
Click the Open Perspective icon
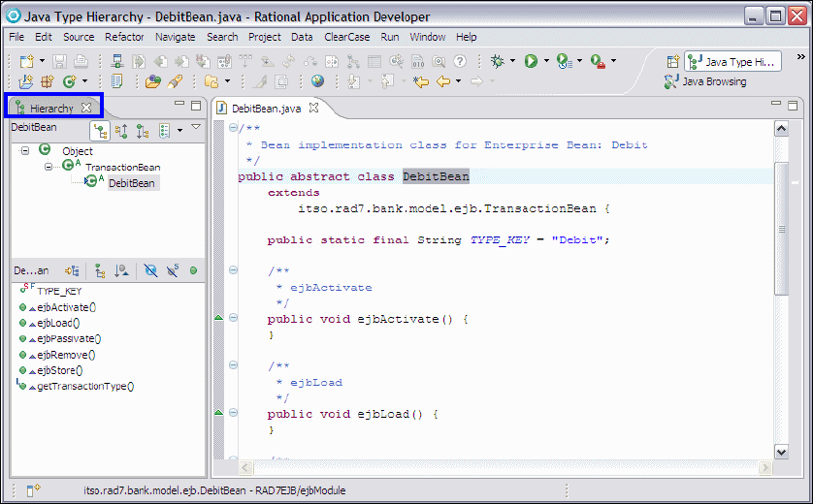(672, 61)
